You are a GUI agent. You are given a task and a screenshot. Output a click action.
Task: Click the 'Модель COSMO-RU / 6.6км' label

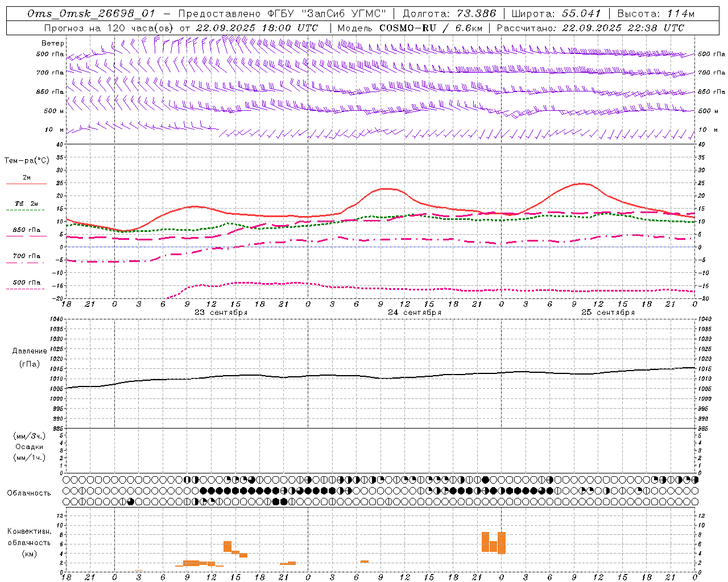click(x=410, y=28)
